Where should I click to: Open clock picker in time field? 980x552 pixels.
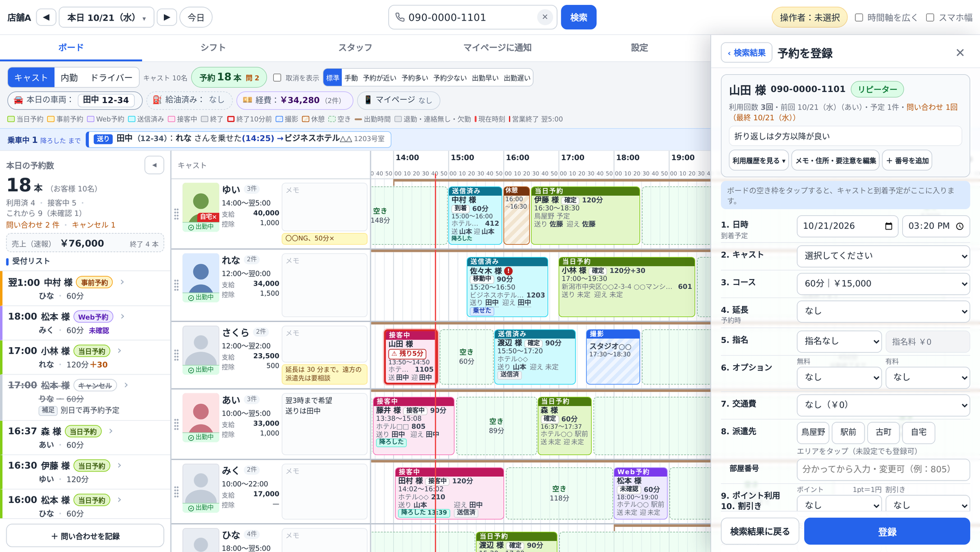click(960, 226)
